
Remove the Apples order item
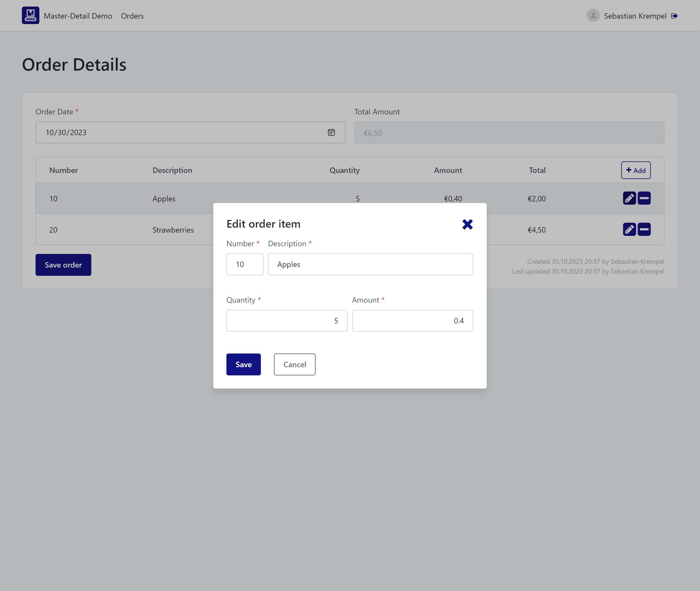click(x=644, y=198)
